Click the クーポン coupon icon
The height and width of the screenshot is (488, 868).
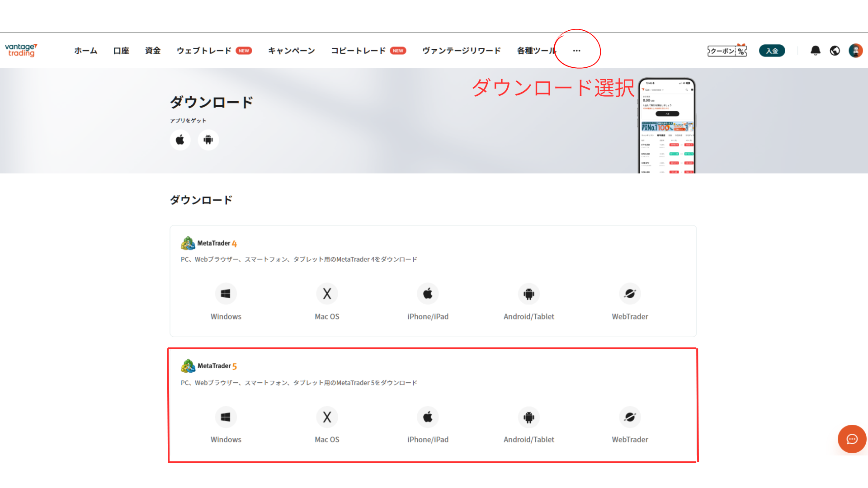(x=727, y=51)
